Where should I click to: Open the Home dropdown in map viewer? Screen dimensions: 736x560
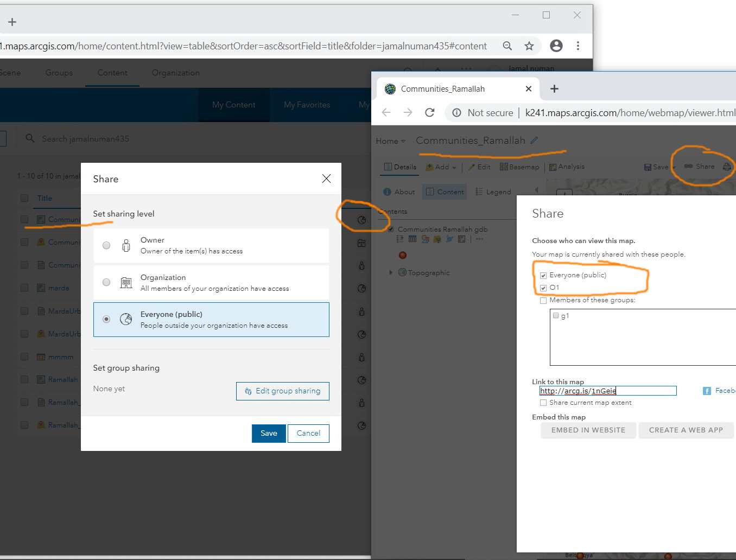point(391,141)
